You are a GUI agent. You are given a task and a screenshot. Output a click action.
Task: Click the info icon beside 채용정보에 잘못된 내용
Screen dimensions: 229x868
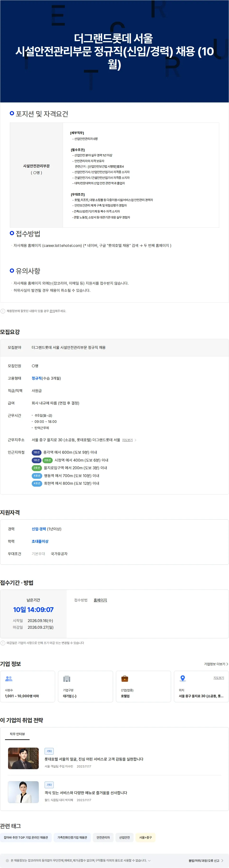coord(3,311)
